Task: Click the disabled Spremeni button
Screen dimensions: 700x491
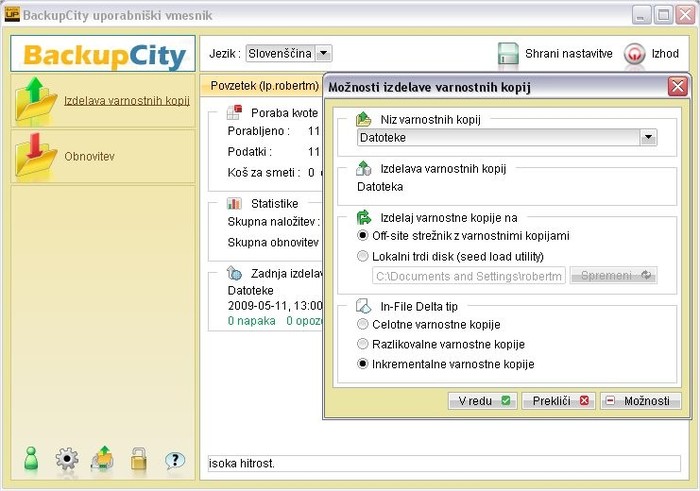Action: pyautogui.click(x=613, y=275)
